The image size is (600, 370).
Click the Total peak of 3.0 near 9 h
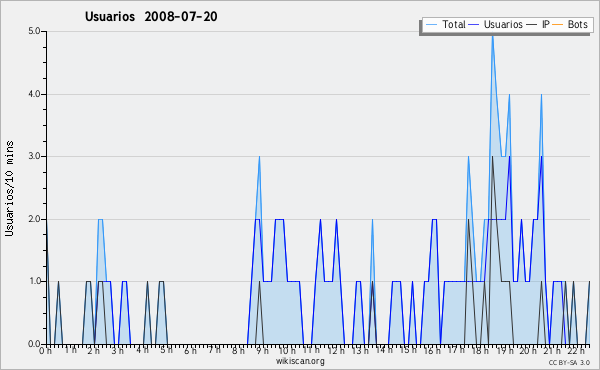[x=259, y=158]
